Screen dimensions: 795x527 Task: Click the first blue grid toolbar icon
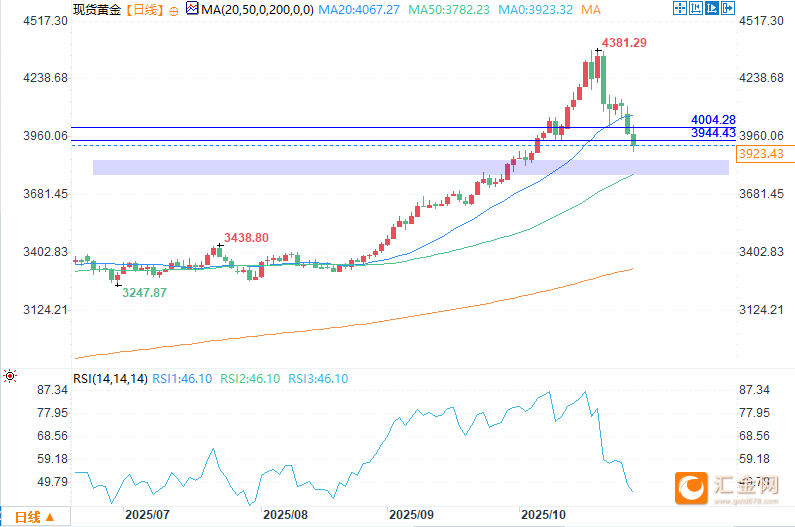pyautogui.click(x=679, y=8)
